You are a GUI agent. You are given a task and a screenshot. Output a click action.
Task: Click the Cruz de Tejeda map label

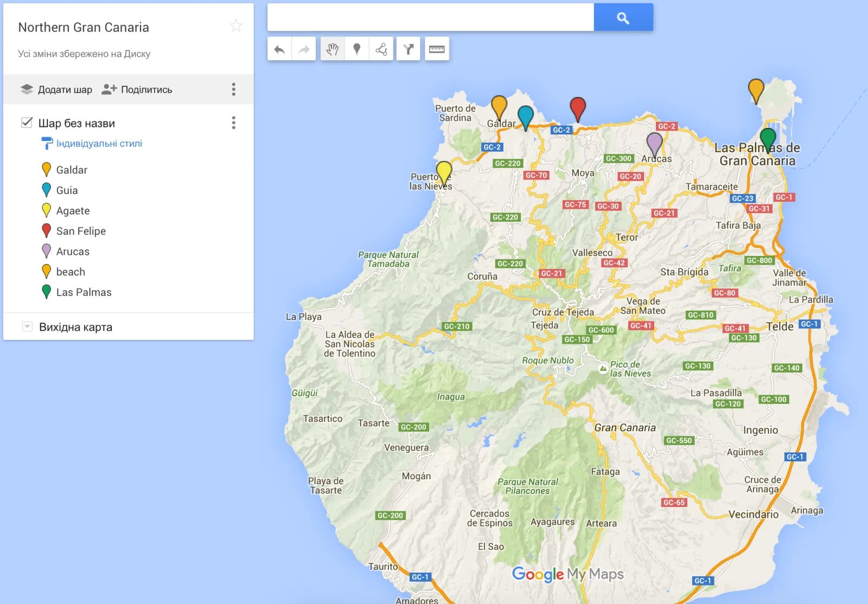563,312
